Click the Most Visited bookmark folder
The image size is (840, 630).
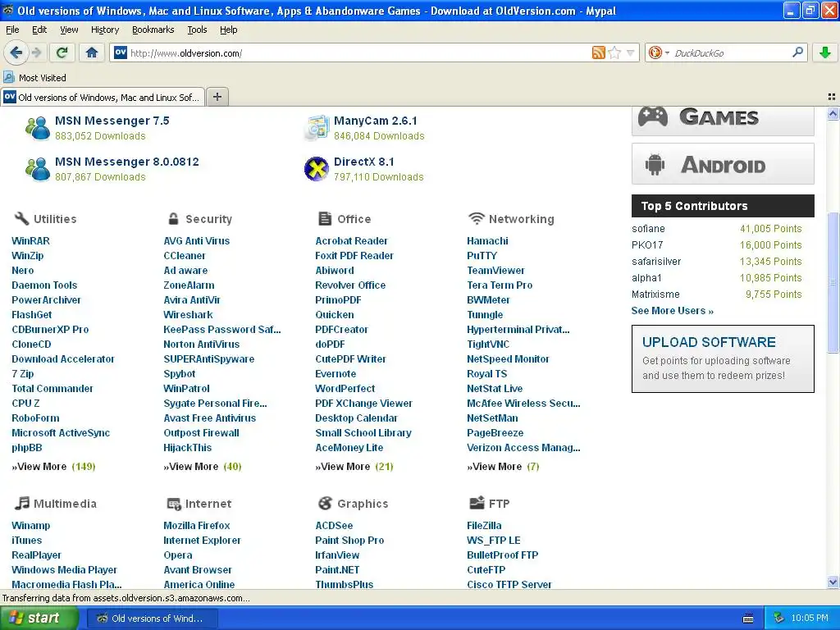(34, 78)
